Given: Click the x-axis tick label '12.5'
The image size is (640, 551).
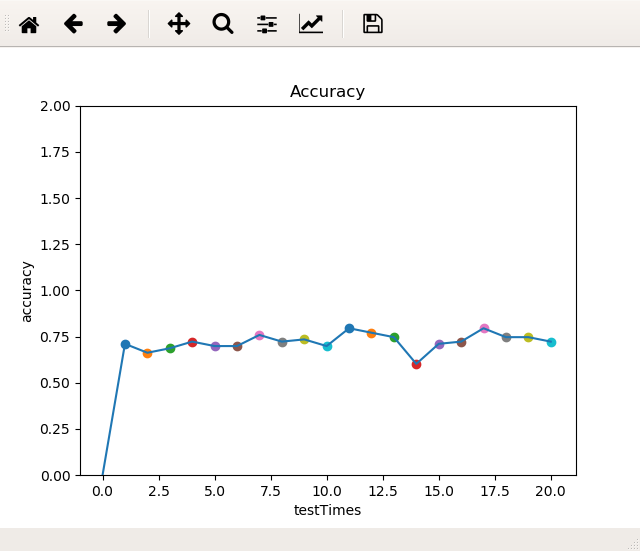Looking at the screenshot, I should click(x=383, y=491).
